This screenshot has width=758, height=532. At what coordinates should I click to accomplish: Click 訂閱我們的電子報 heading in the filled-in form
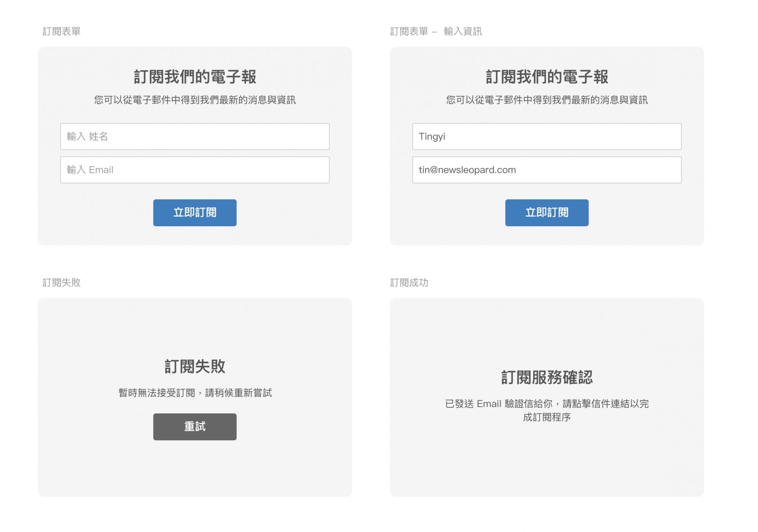click(x=547, y=77)
